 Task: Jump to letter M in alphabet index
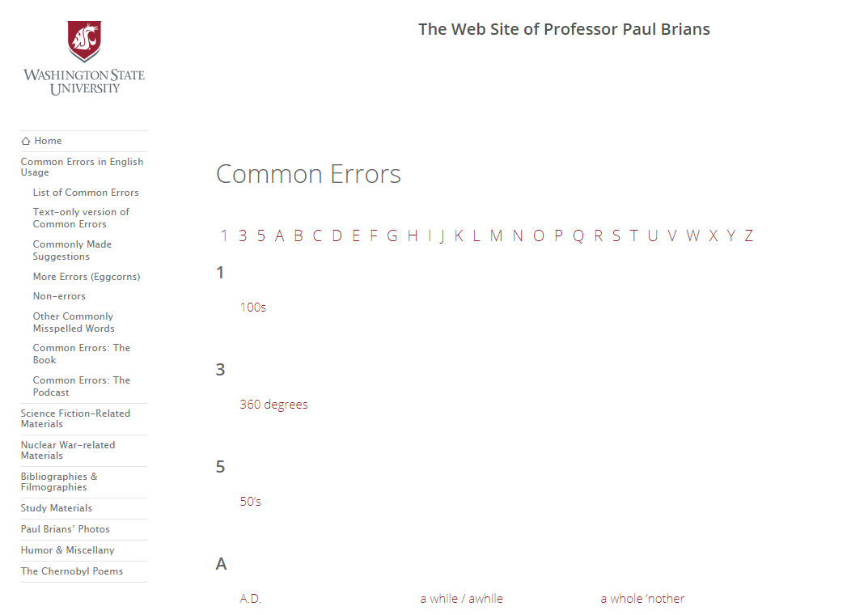496,235
